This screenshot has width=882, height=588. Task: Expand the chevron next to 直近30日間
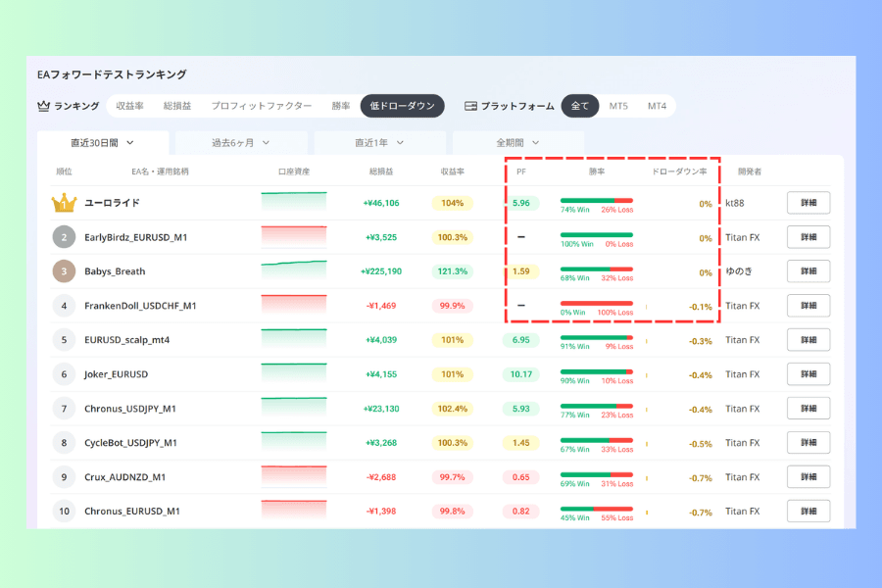click(x=130, y=143)
